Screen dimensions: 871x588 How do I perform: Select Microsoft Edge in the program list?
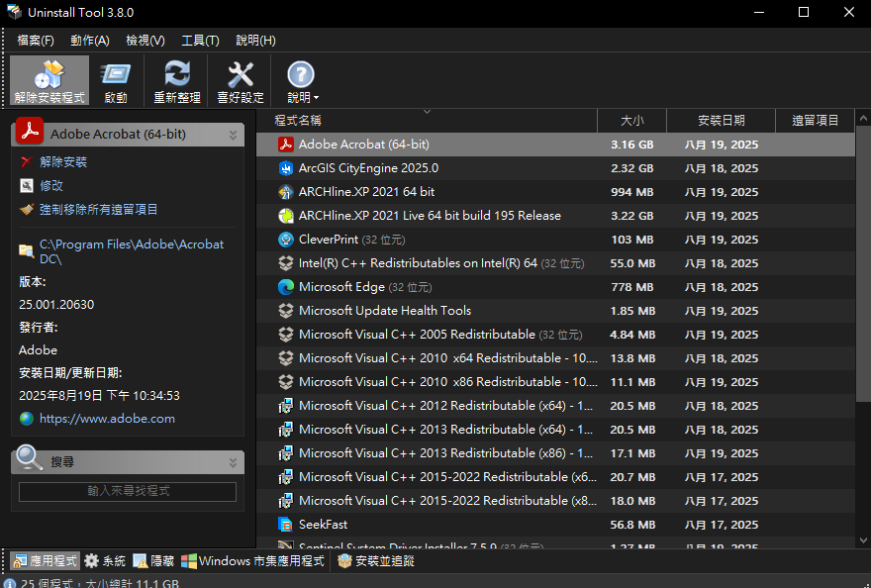coord(340,287)
